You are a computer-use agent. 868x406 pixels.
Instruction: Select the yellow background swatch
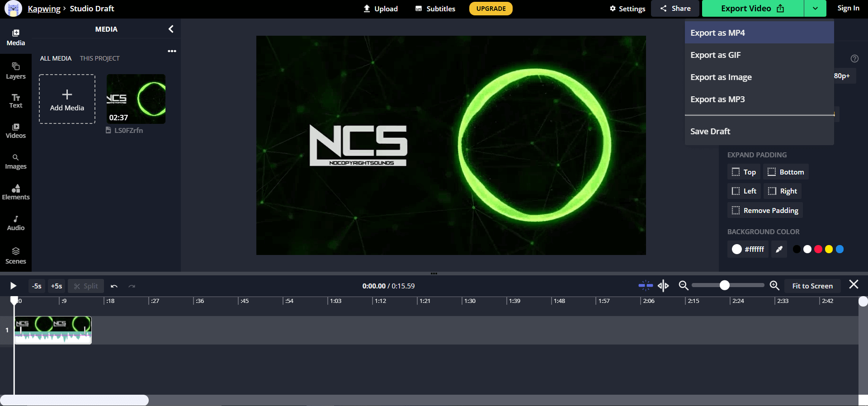(x=829, y=249)
